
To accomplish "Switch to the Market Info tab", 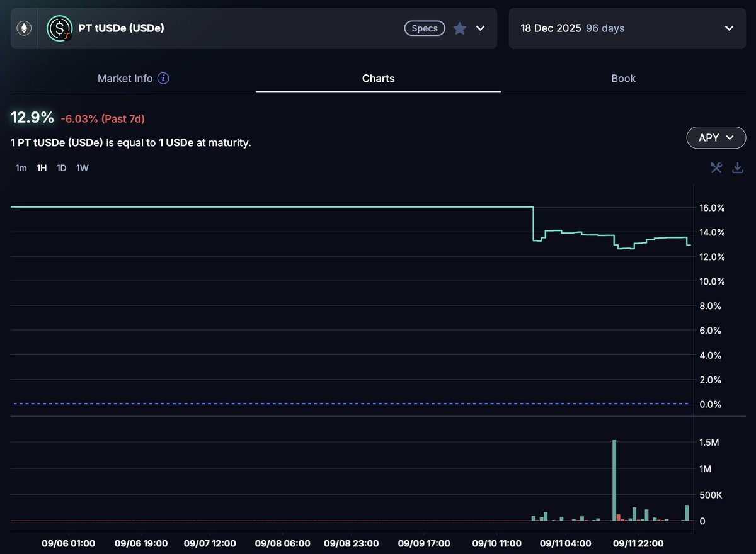I will (x=125, y=79).
